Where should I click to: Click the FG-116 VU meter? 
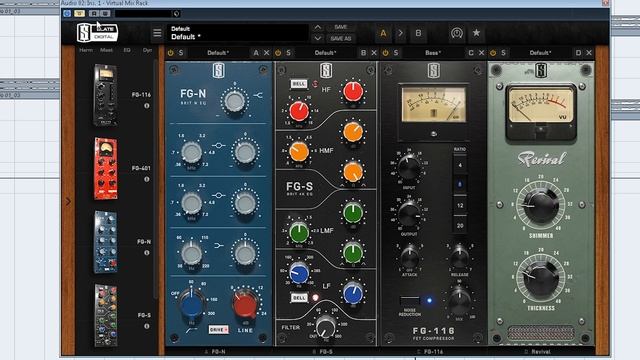tap(433, 104)
